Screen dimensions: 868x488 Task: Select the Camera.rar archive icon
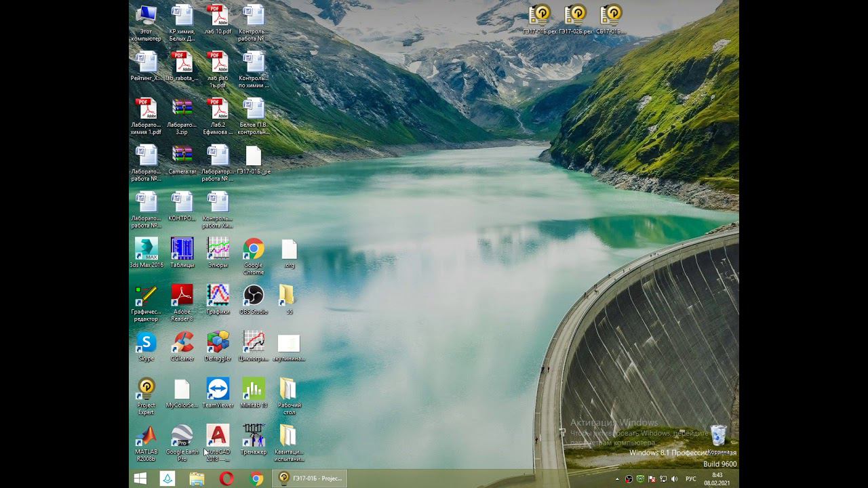tap(182, 159)
